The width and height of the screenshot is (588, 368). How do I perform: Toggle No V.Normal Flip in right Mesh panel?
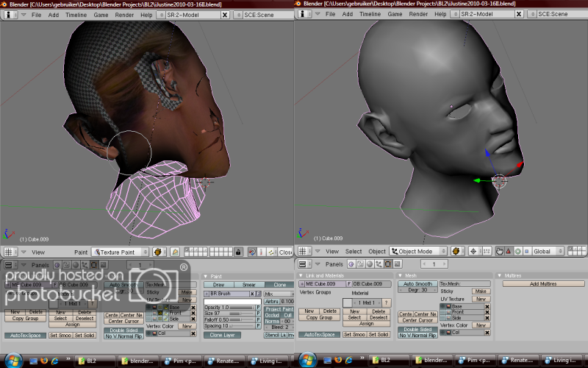[x=417, y=336]
